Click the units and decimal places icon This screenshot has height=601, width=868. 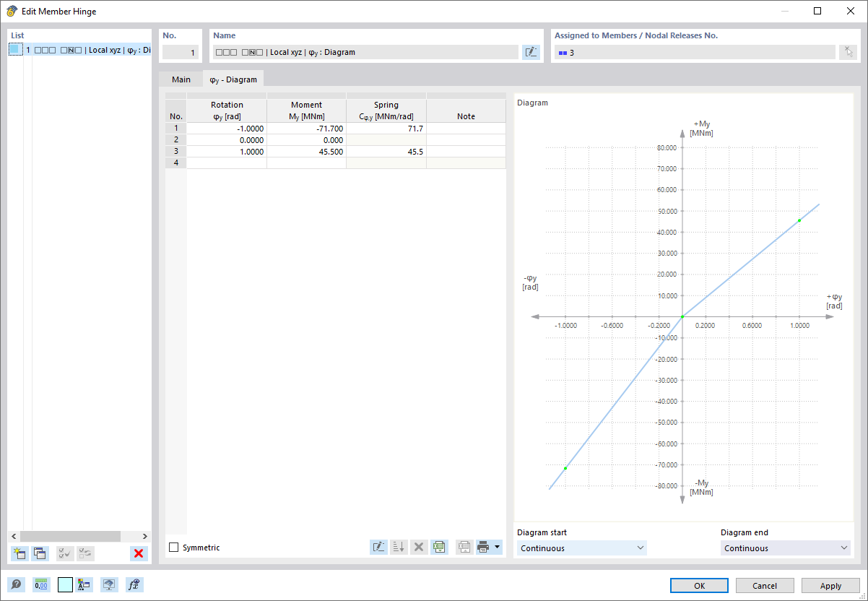click(41, 584)
